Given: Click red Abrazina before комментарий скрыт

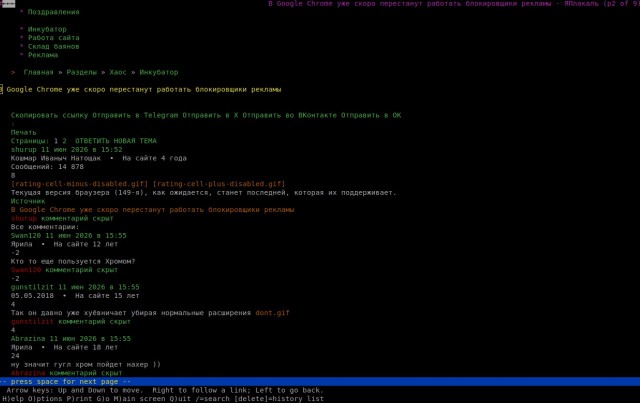Looking at the screenshot, I should [x=28, y=373].
